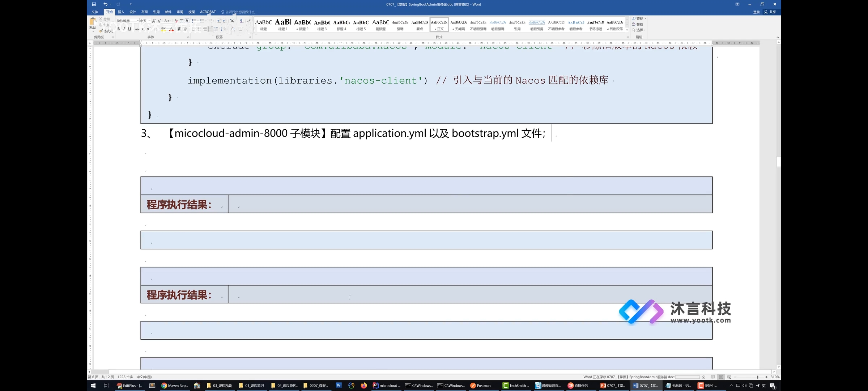868x391 pixels.
Task: Apply the 副标题 style
Action: click(380, 25)
